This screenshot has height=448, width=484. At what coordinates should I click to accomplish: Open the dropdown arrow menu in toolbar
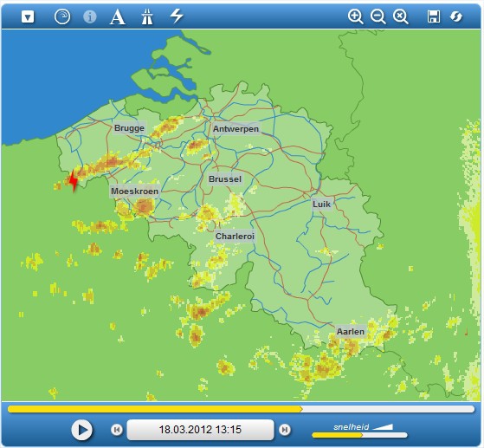(x=28, y=16)
